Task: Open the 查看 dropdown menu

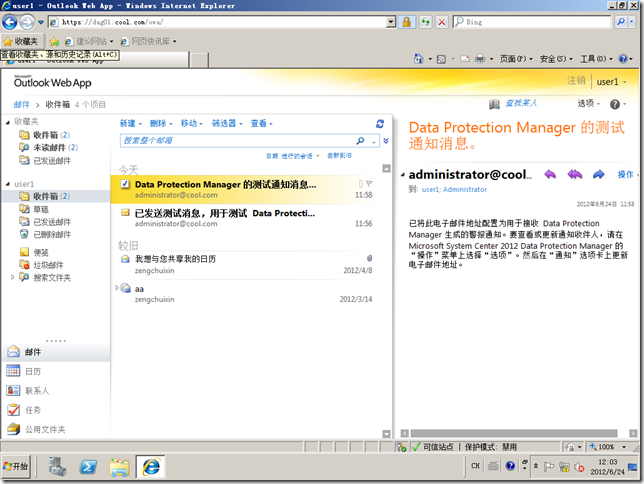Action: coord(262,123)
